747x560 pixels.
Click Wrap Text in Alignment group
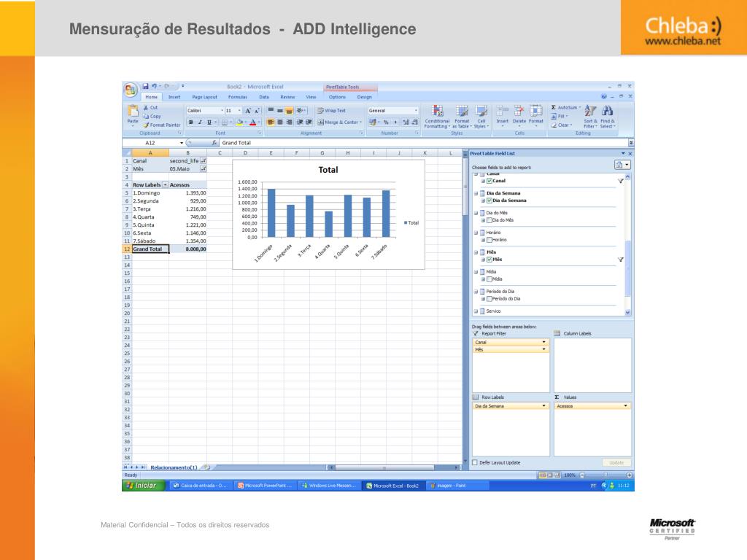coord(332,111)
